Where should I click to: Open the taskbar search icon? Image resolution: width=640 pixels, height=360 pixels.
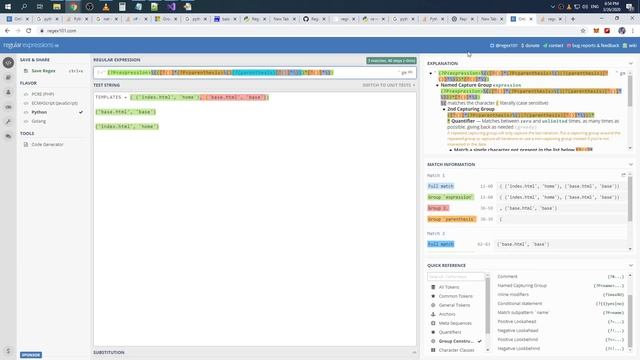tap(24, 7)
